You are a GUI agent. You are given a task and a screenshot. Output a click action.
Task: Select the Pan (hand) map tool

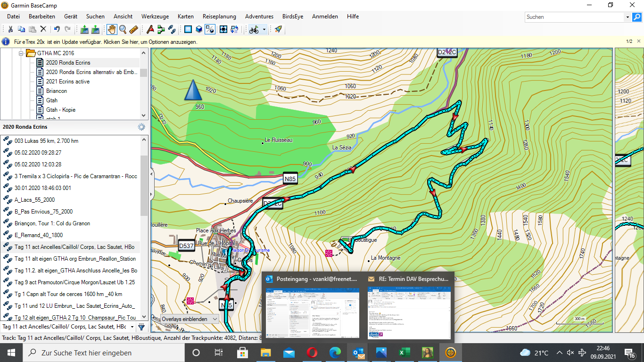[112, 30]
